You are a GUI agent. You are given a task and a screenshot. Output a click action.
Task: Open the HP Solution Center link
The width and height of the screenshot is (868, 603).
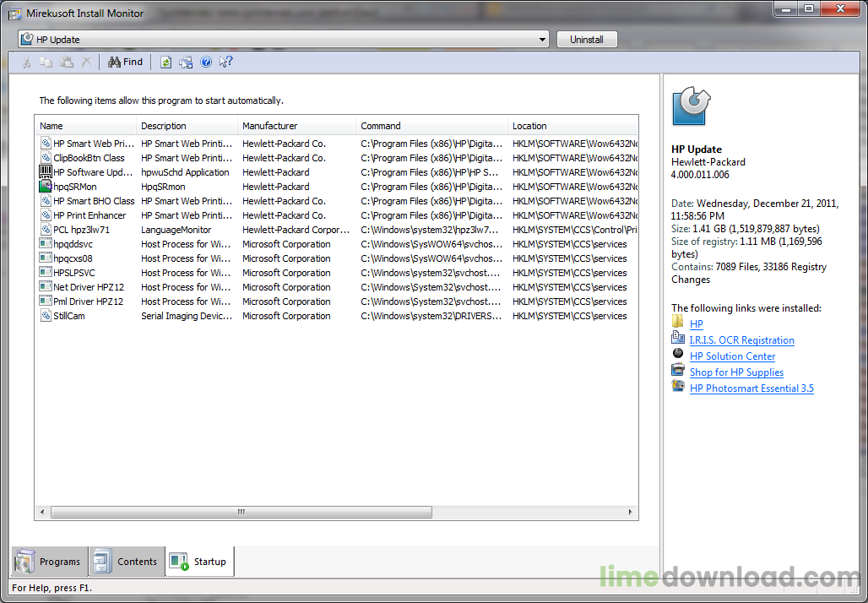point(732,356)
